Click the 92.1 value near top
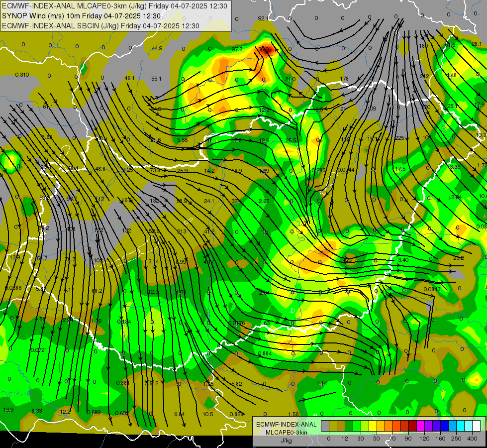Screen dimensions: 487x448 263,18
